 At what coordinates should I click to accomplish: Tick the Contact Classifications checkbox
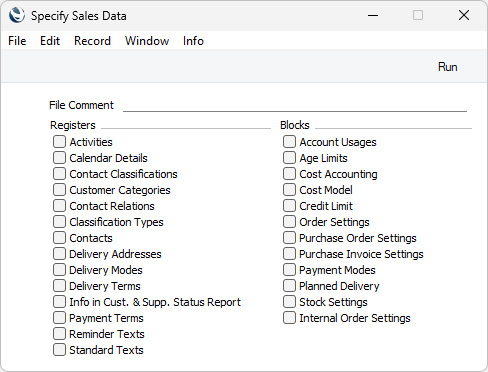click(x=59, y=174)
